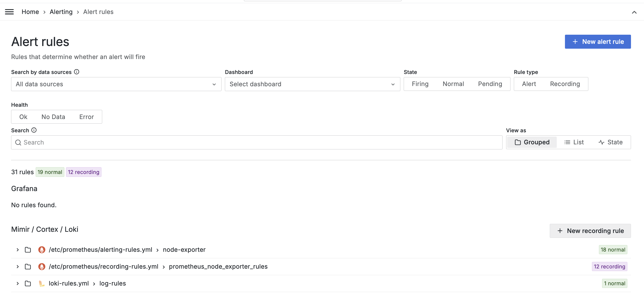Toggle the Error health filter
This screenshot has width=644, height=306.
[87, 117]
